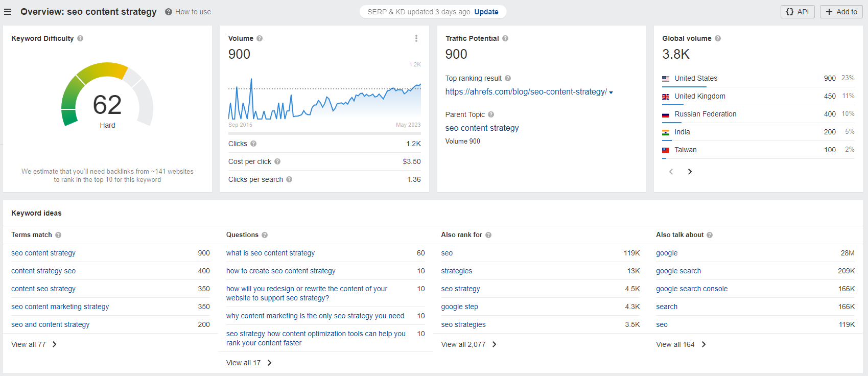Screen dimensions: 868x376
Task: Click Also talk about info icon
Action: [710, 235]
